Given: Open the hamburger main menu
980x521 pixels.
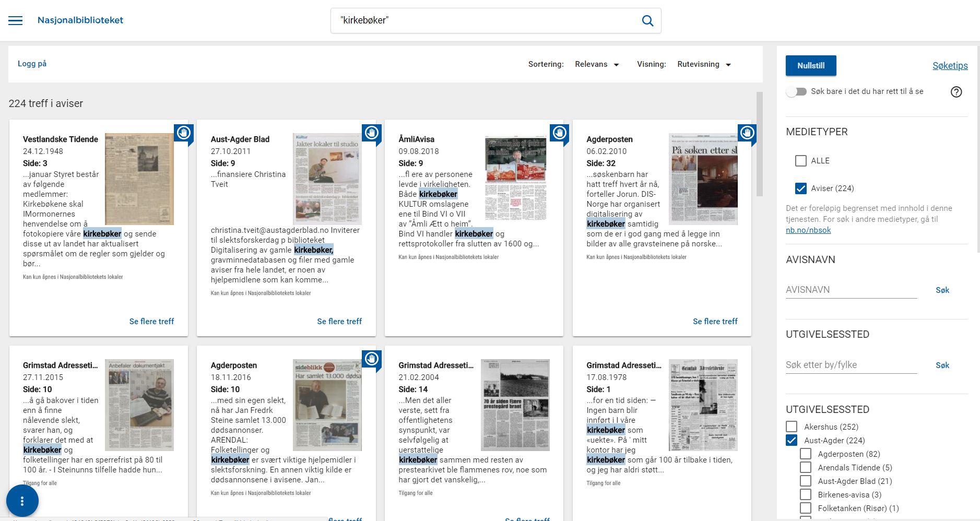Looking at the screenshot, I should point(16,20).
